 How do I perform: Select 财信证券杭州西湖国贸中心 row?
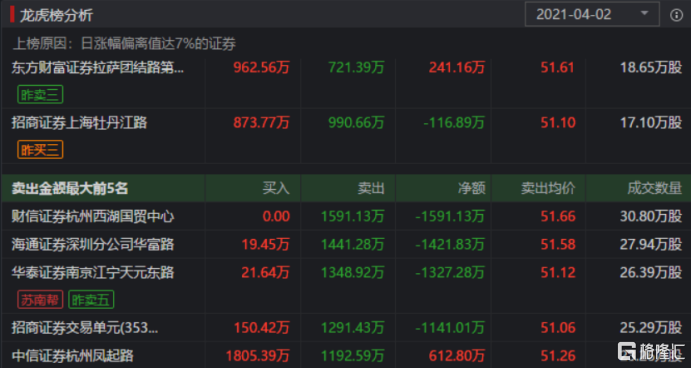[x=346, y=216]
